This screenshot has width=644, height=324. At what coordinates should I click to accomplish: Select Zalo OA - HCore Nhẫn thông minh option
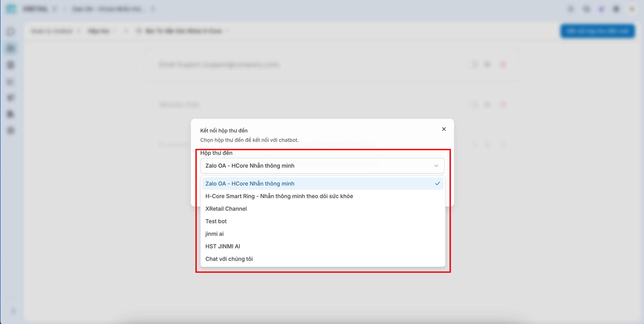(322, 184)
